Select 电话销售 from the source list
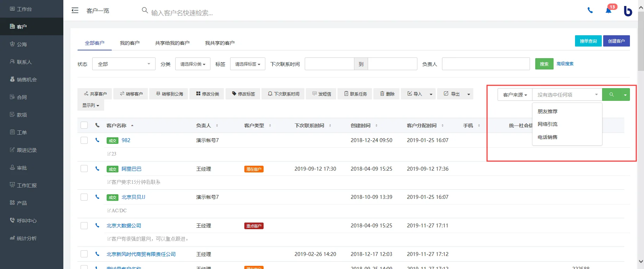Screen dimensions: 644x269 pos(567,137)
